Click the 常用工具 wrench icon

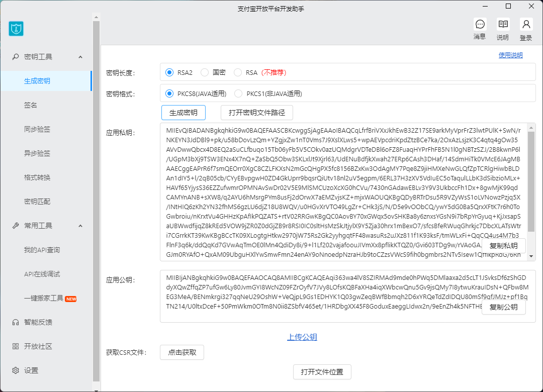click(16, 226)
